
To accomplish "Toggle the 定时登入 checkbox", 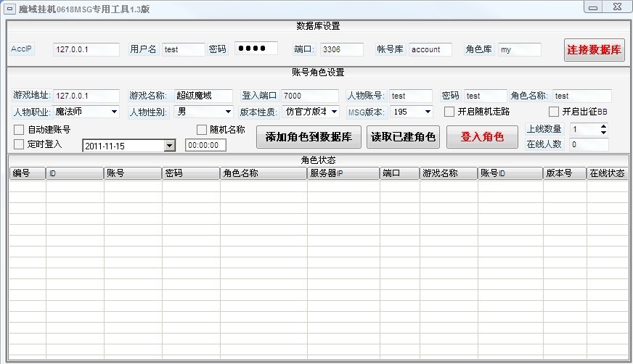I will [x=19, y=144].
